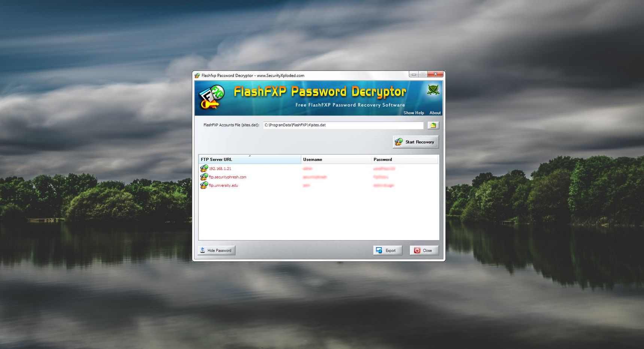Select the 192.168.1.21 server row
Viewport: 644px width, 349px height.
[319, 169]
